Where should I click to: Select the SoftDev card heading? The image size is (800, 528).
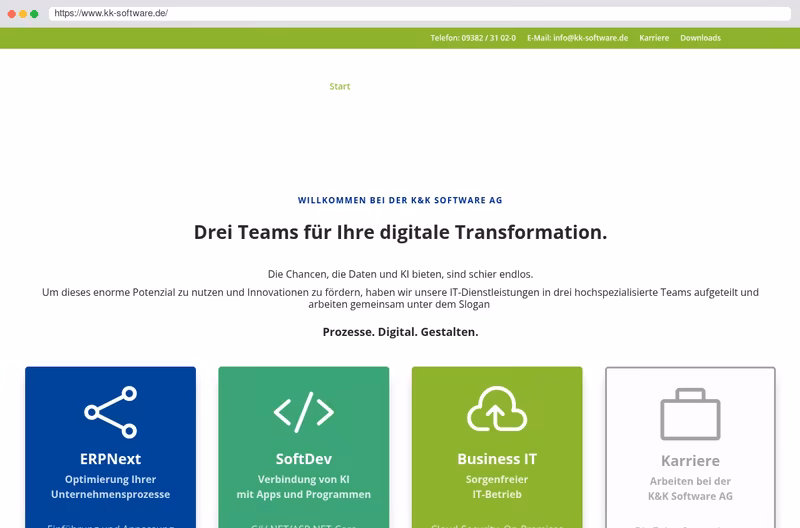[304, 459]
